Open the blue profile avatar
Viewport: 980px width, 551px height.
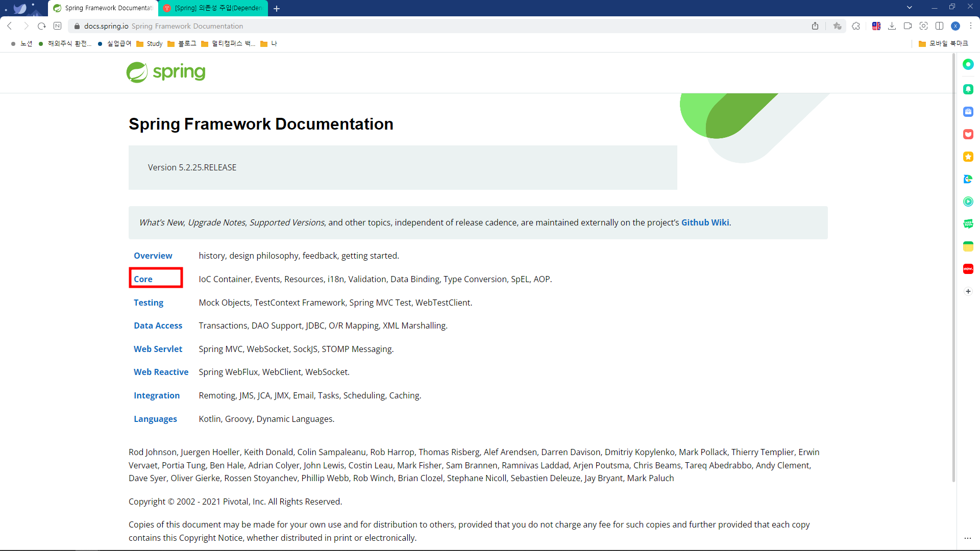pos(955,26)
